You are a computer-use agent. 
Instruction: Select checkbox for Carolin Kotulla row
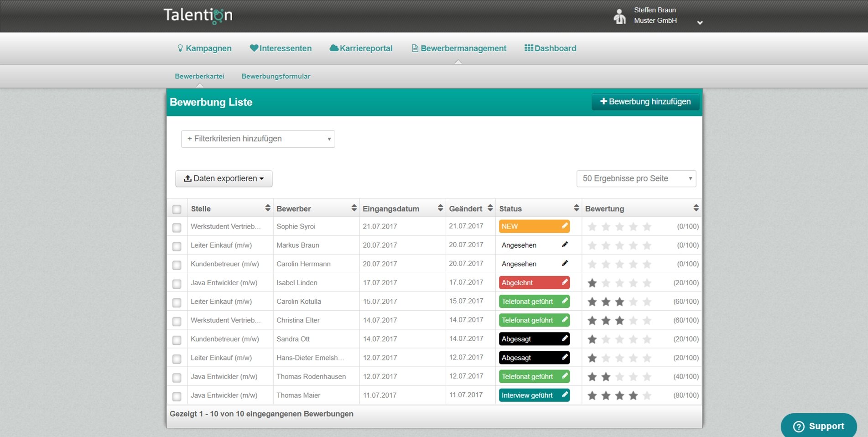point(177,302)
